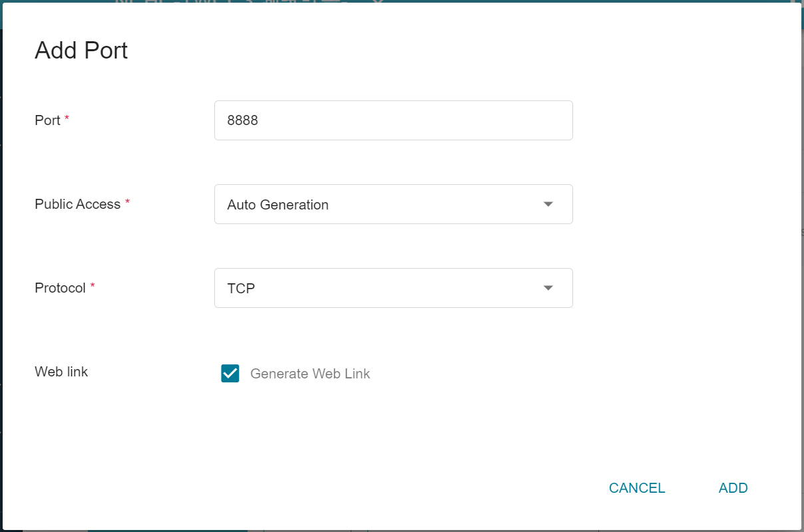Expand the Public Access dropdown arrow
The image size is (804, 532).
click(x=548, y=204)
